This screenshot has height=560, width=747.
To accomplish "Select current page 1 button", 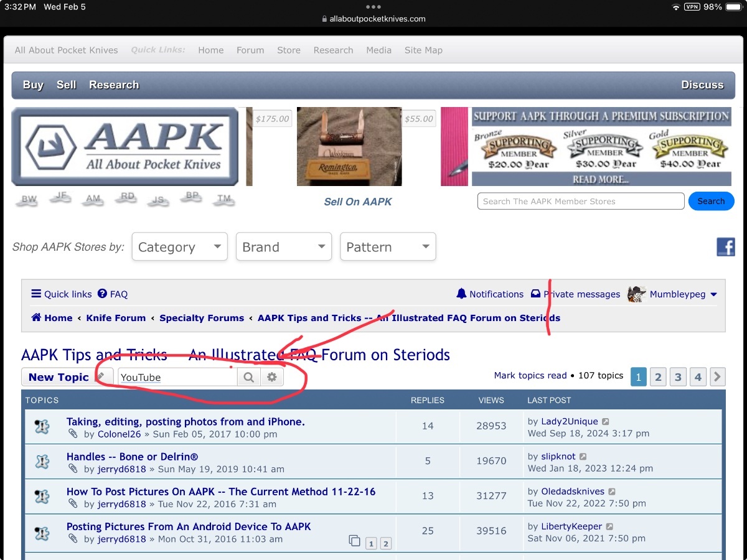I will point(639,376).
